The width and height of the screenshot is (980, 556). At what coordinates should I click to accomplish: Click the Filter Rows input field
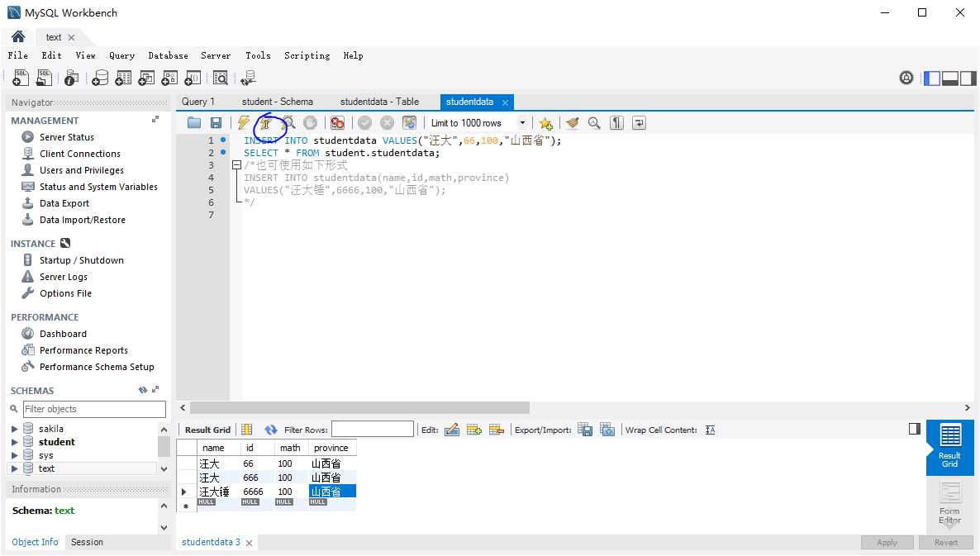[373, 429]
